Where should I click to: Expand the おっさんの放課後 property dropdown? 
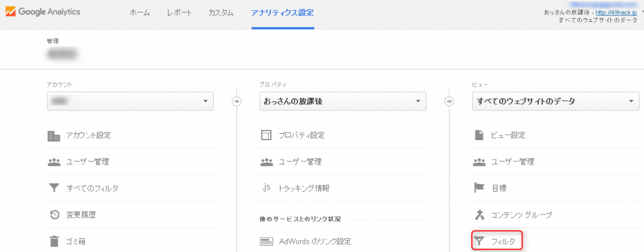point(343,101)
